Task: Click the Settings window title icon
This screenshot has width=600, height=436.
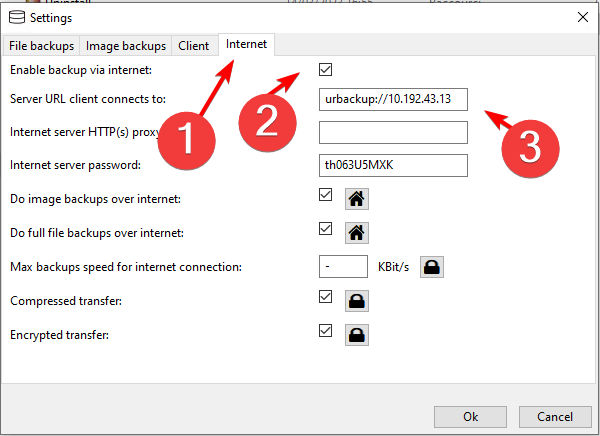Action: [15, 17]
